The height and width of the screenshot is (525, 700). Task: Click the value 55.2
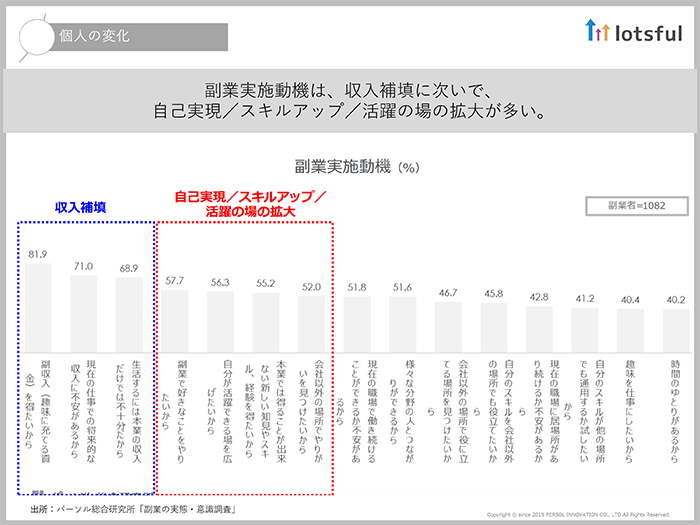(266, 283)
